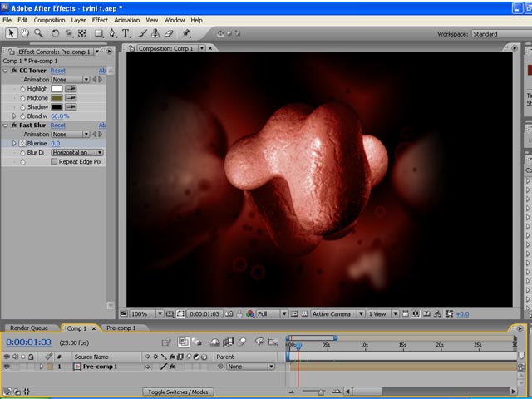Click the blue timecode 0:00:01:03 in timeline
Screen dimensions: 532x399
(x=28, y=342)
